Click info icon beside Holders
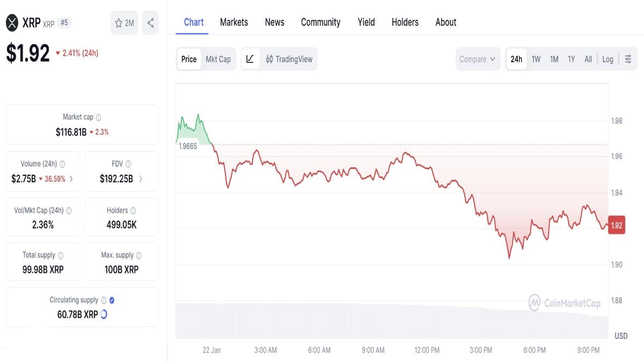The width and height of the screenshot is (644, 362). (x=133, y=211)
